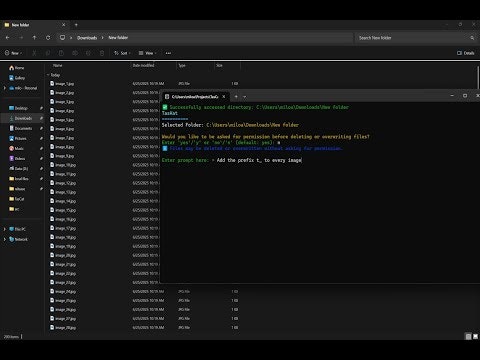
Task: Click the Delete trash icon in Explorer toolbar
Action: point(102,53)
